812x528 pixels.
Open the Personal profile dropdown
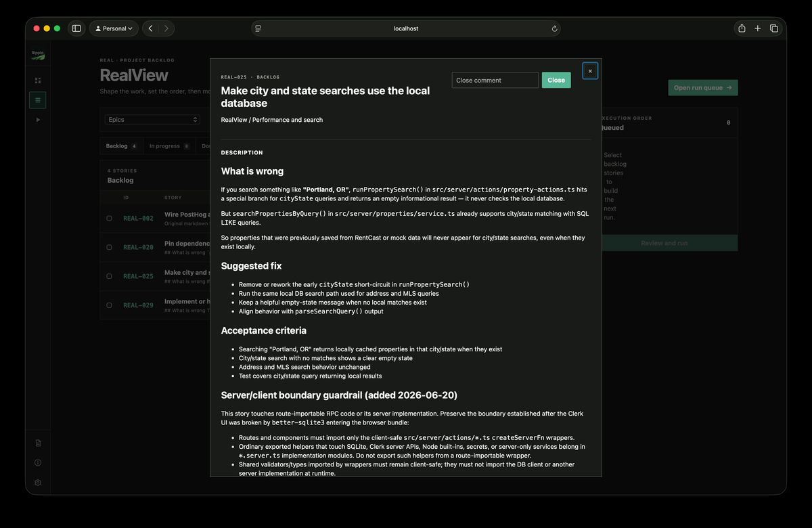tap(114, 28)
